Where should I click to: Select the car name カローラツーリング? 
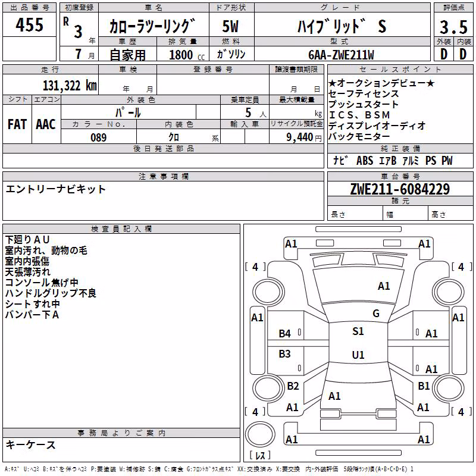coord(152,26)
